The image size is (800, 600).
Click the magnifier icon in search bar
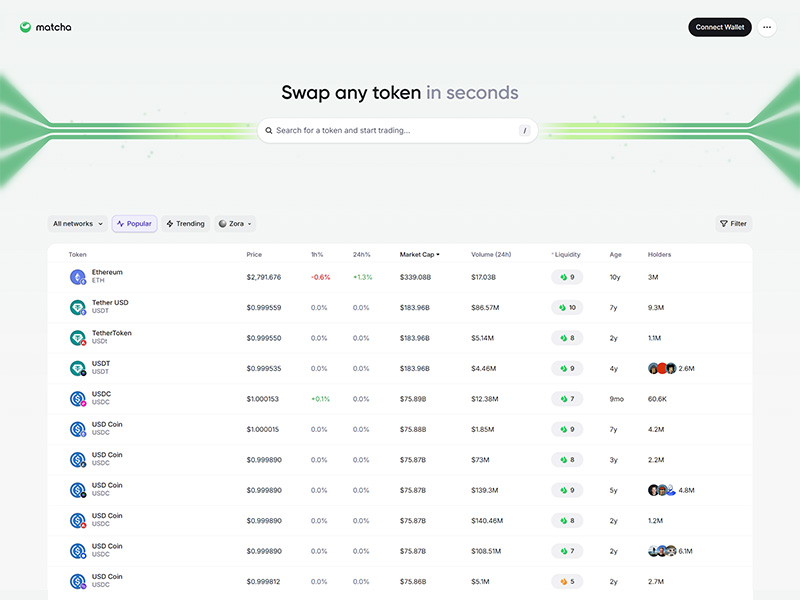[269, 131]
